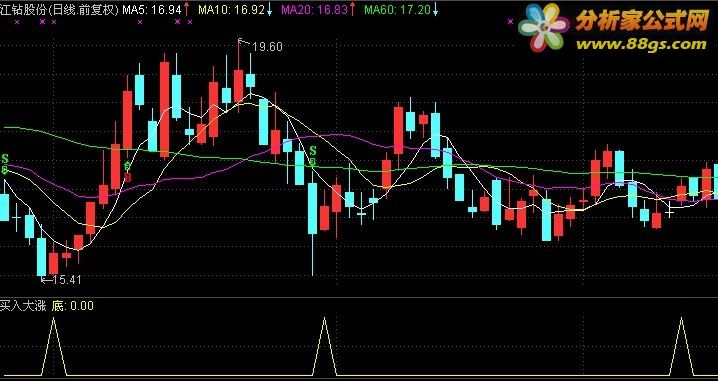718x381 pixels.
Task: Click the cyan down arrow beside MA10
Action: [269, 9]
